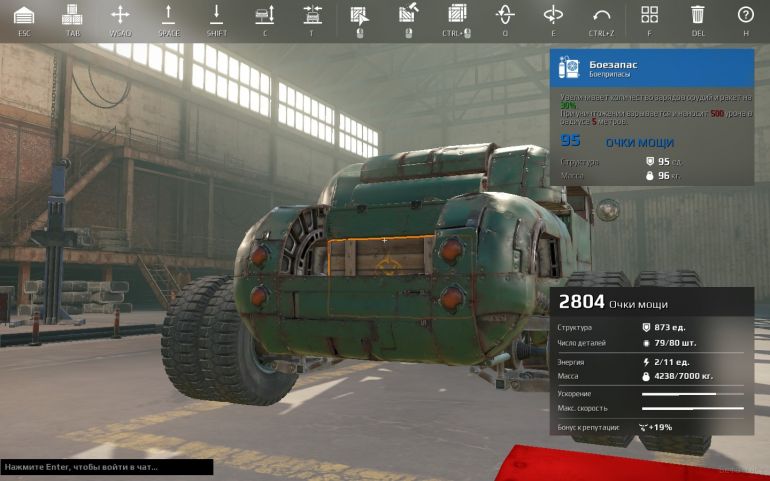Viewport: 770px width, 481px height.
Task: Click the Боезапас ammo pack icon in the header
Action: click(x=570, y=68)
